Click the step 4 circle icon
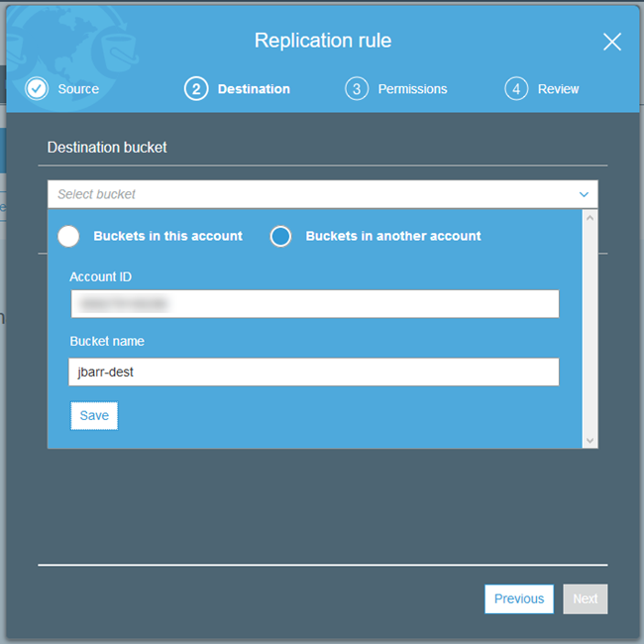Screen dimensions: 644x644 (515, 88)
